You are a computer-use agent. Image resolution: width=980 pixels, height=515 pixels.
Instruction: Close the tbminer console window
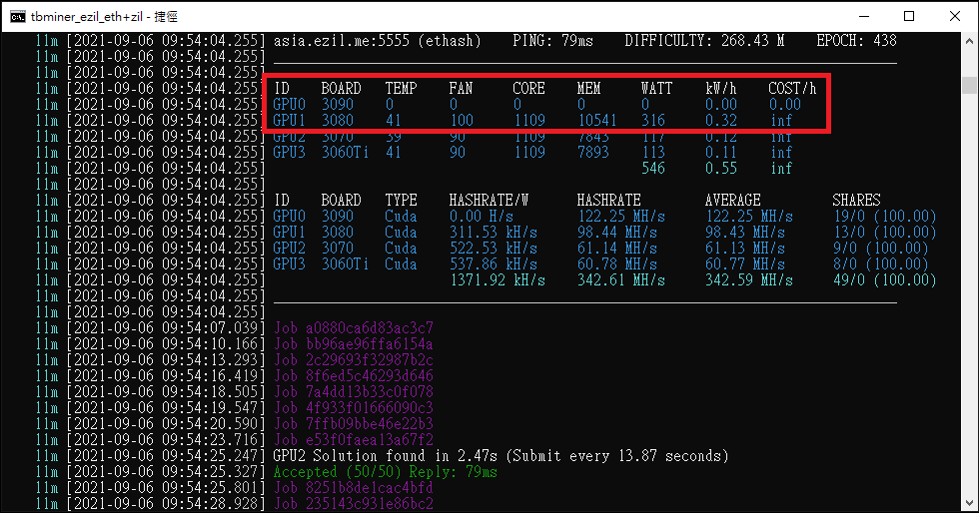click(954, 16)
